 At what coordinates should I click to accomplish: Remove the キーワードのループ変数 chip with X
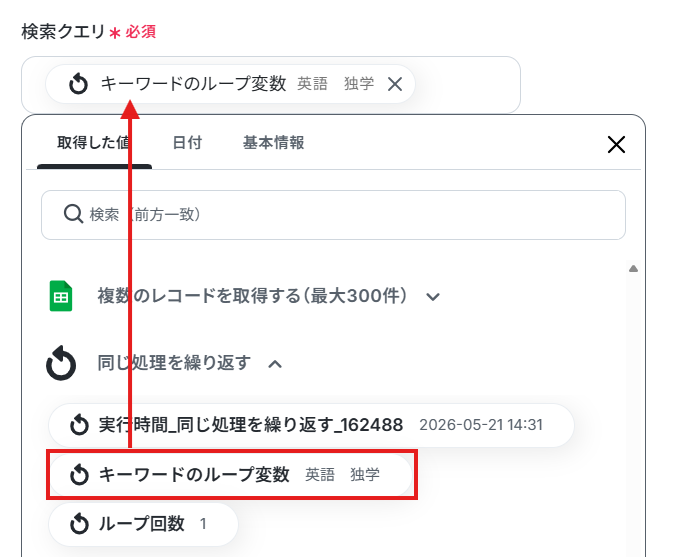coord(395,84)
